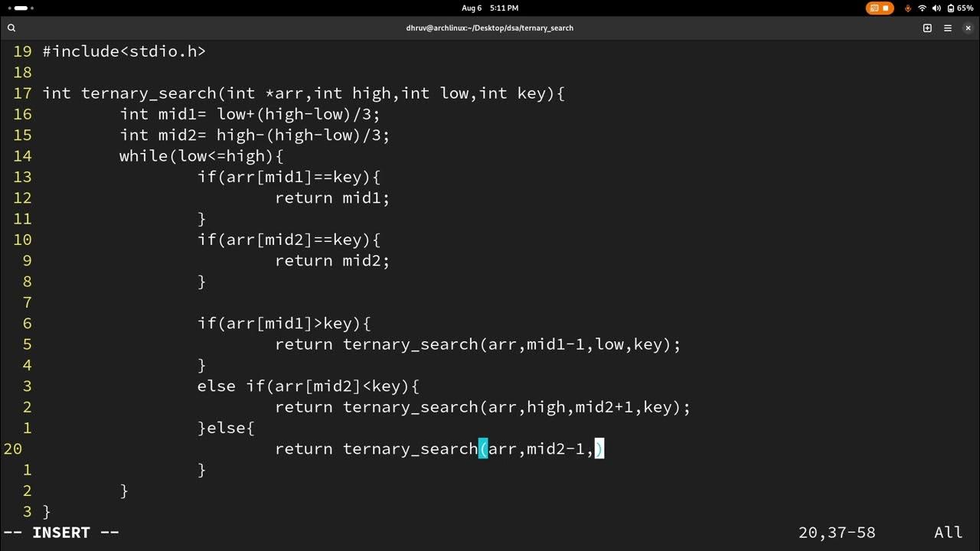This screenshot has width=980, height=551.
Task: Click the orange screen recording indicator
Action: click(880, 8)
